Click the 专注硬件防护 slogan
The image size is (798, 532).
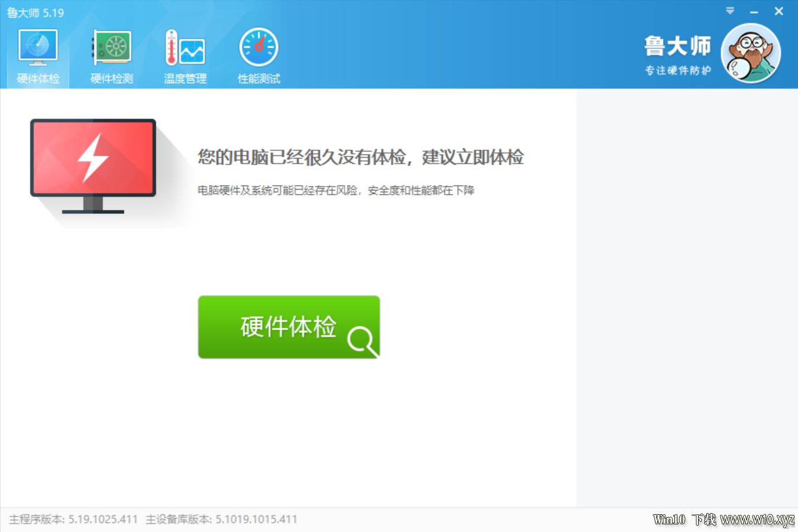pyautogui.click(x=677, y=70)
